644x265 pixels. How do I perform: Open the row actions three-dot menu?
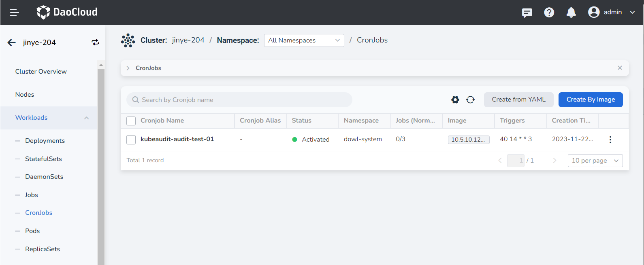coord(610,140)
